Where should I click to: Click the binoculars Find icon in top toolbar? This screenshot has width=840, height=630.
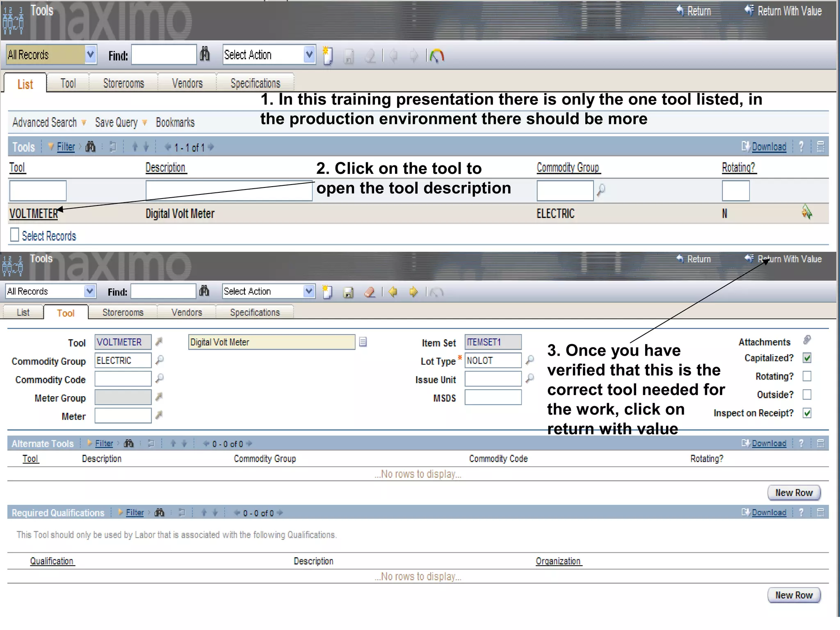tap(204, 54)
